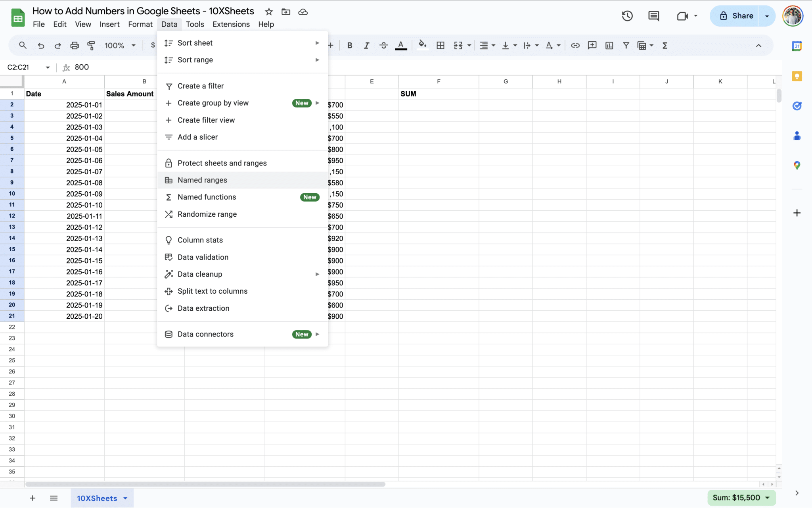The image size is (812, 508).
Task: Open the 10XSheets tab dropdown arrow
Action: click(x=125, y=498)
